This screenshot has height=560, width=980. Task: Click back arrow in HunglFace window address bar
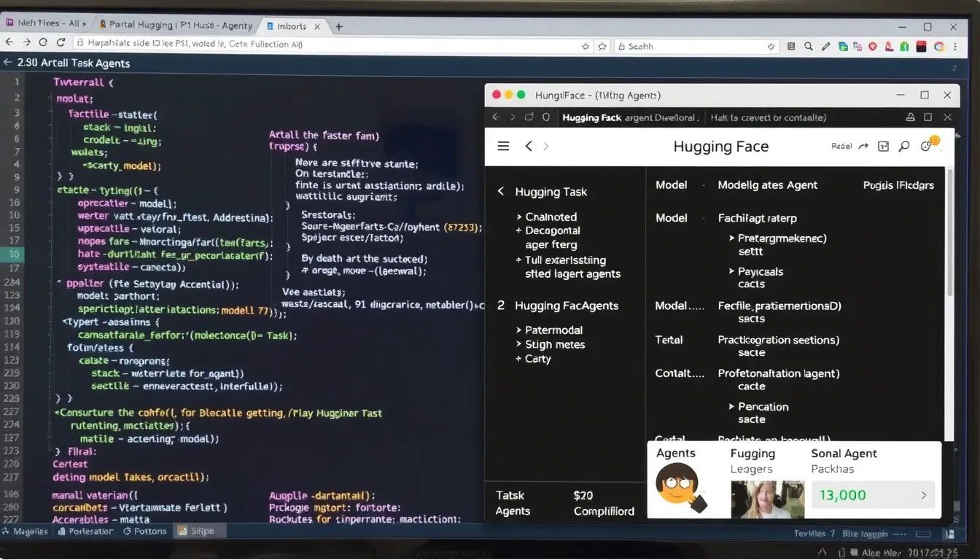click(x=496, y=117)
